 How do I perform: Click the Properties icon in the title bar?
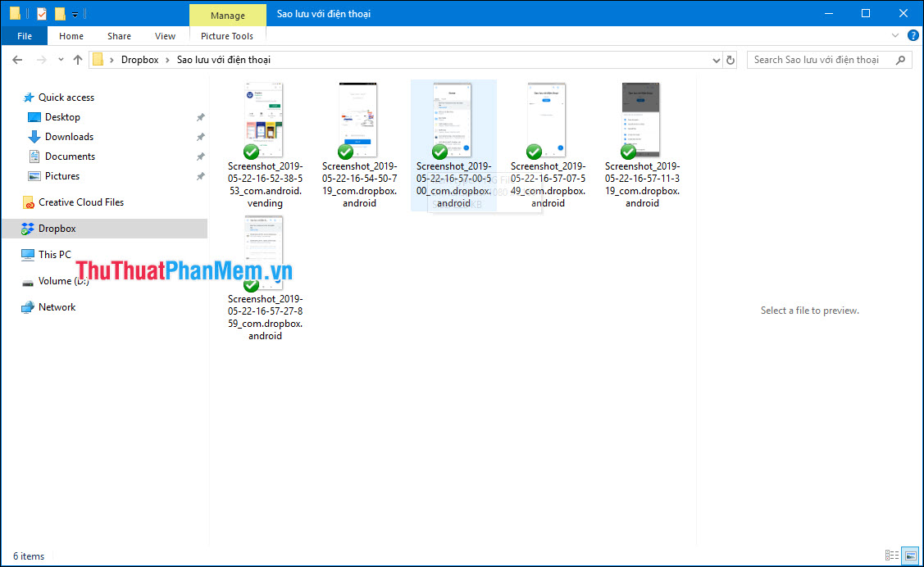(41, 13)
